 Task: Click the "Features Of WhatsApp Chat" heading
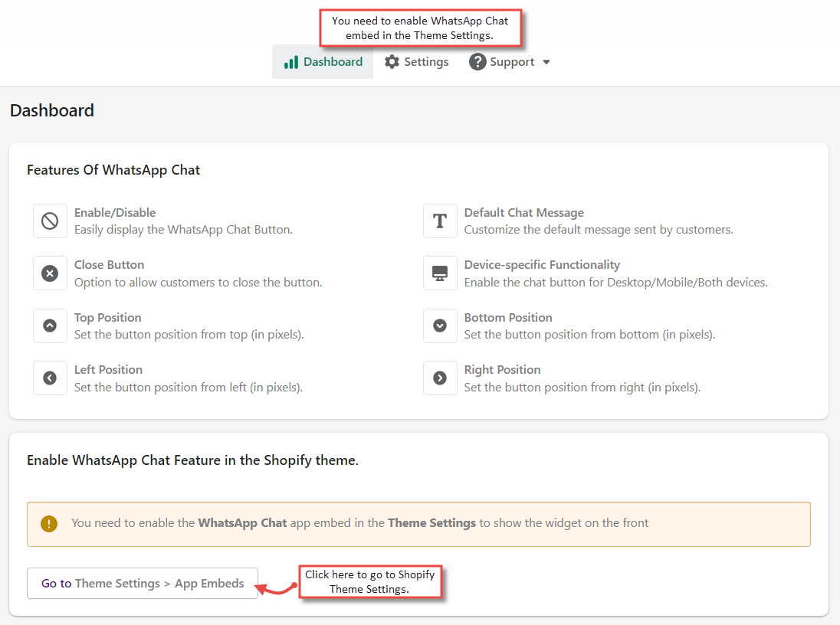[113, 170]
